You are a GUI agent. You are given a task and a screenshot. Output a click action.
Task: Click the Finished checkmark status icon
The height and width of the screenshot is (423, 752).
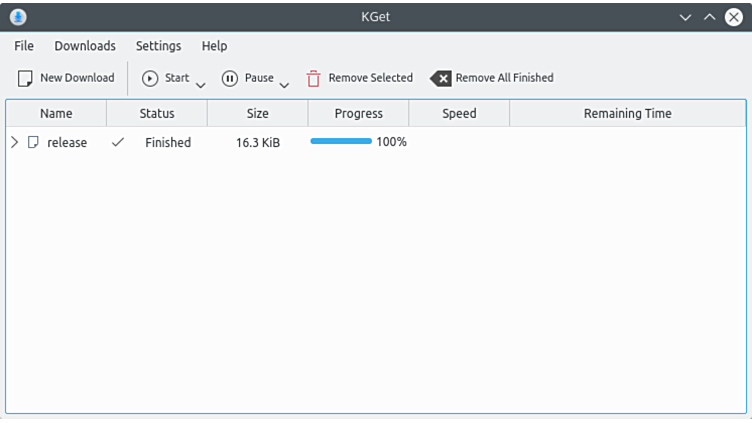coord(118,143)
